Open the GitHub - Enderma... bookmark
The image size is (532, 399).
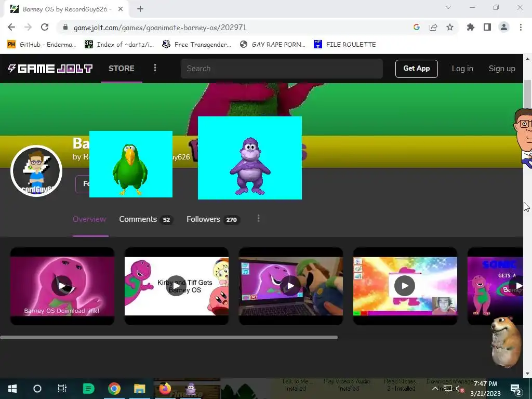pos(42,45)
